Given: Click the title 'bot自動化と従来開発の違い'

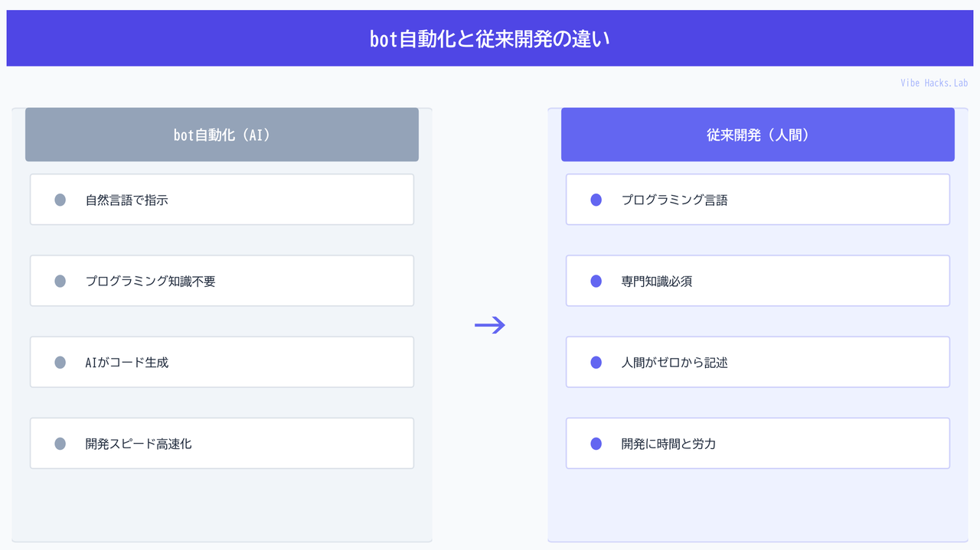Looking at the screenshot, I should point(490,39).
